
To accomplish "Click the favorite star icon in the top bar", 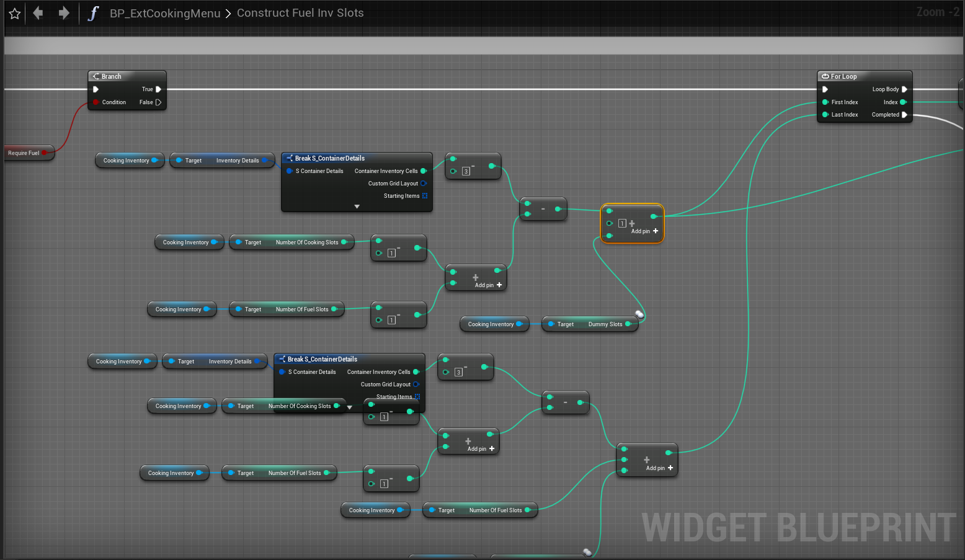I will [x=15, y=13].
